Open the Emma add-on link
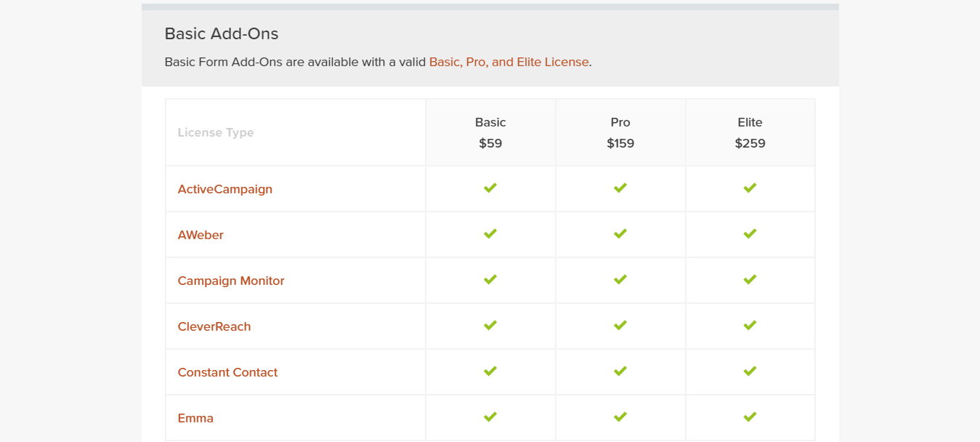980x442 pixels. click(196, 418)
